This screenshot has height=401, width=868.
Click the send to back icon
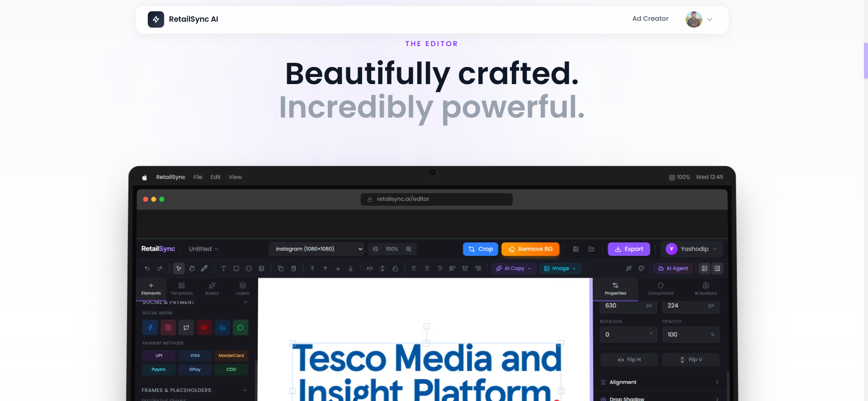pos(350,269)
